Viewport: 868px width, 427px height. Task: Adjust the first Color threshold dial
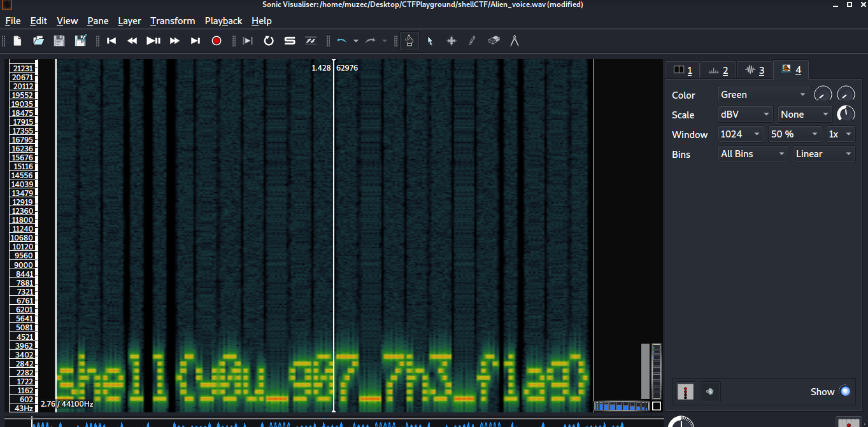(823, 95)
